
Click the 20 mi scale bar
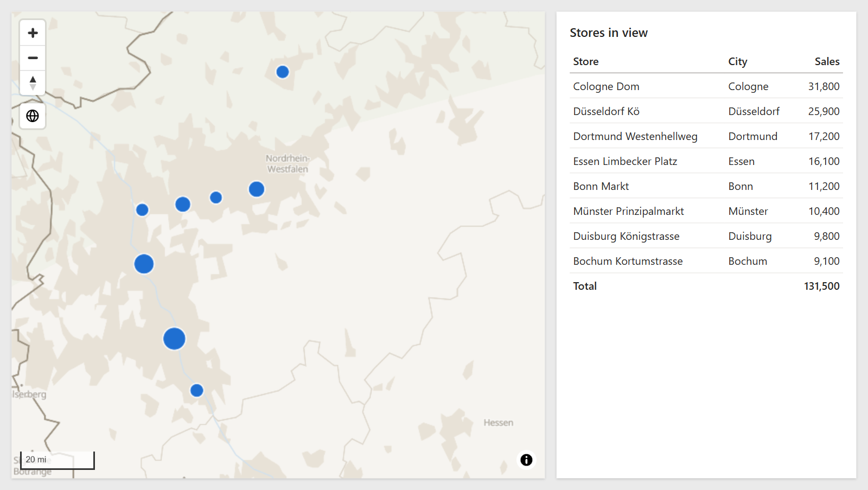pyautogui.click(x=58, y=460)
